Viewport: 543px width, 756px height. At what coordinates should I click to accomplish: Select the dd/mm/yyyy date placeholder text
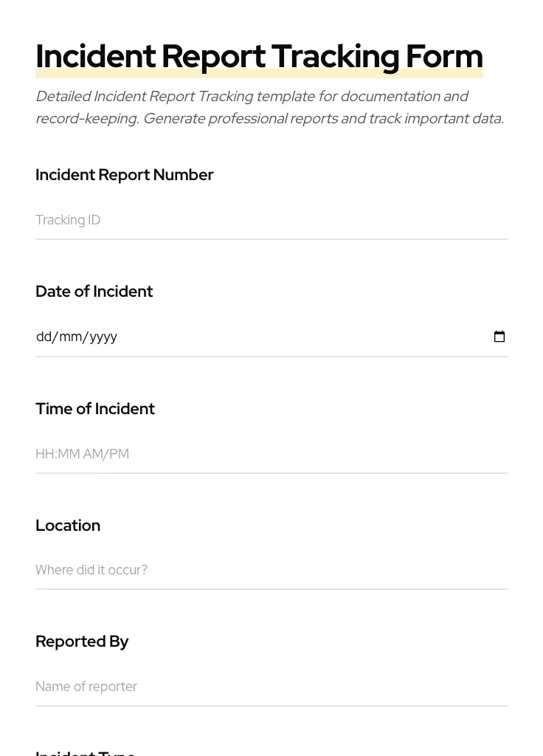coord(77,336)
